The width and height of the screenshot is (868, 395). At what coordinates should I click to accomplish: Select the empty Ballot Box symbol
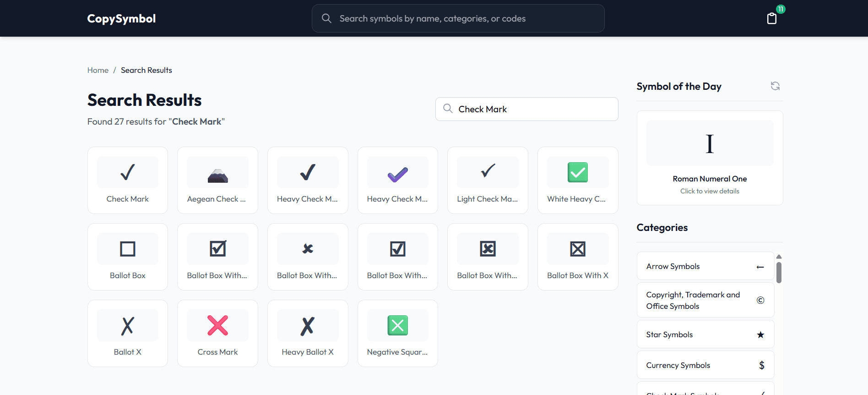[128, 257]
